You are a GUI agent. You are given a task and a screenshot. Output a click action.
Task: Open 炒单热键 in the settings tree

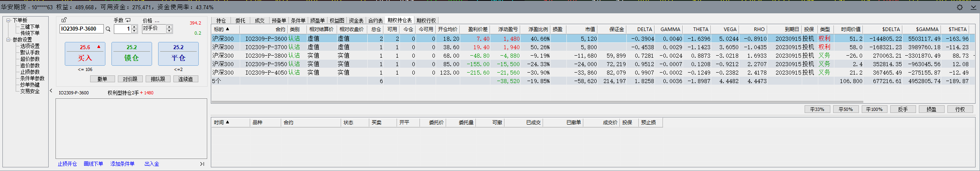click(x=30, y=85)
